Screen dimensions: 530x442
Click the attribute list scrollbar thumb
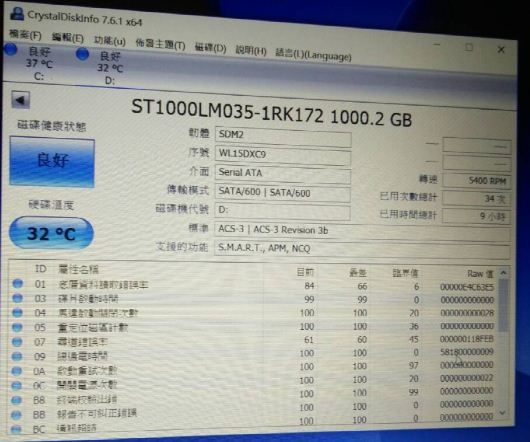click(503, 305)
